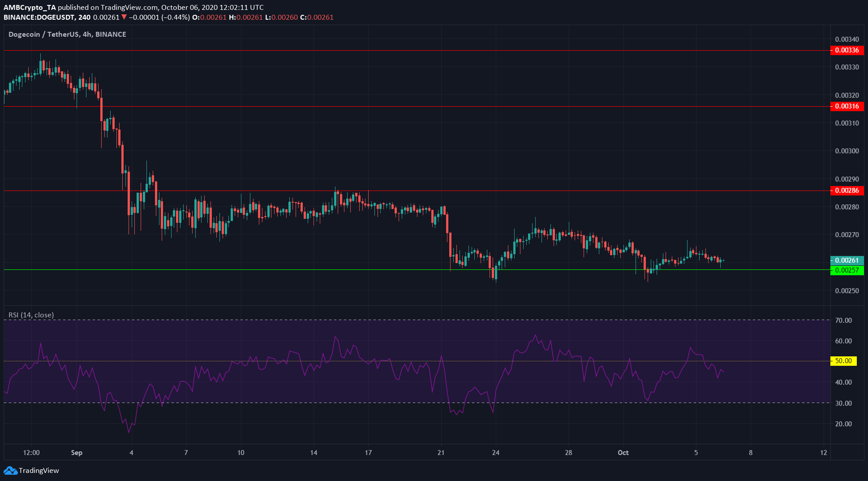868x481 pixels.
Task: Click the red 0.00286 price level label
Action: (x=847, y=191)
